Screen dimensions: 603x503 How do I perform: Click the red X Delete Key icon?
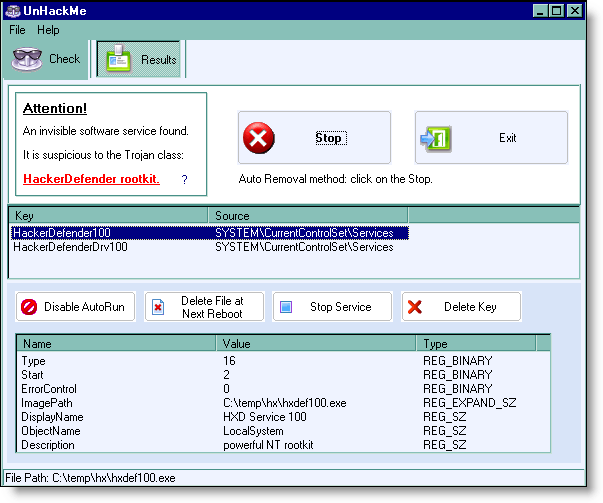pyautogui.click(x=415, y=307)
